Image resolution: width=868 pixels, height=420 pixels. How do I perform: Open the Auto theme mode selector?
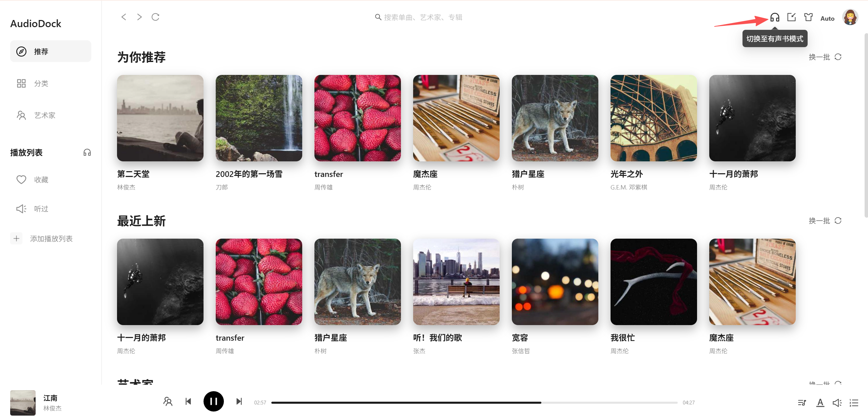pyautogui.click(x=827, y=18)
